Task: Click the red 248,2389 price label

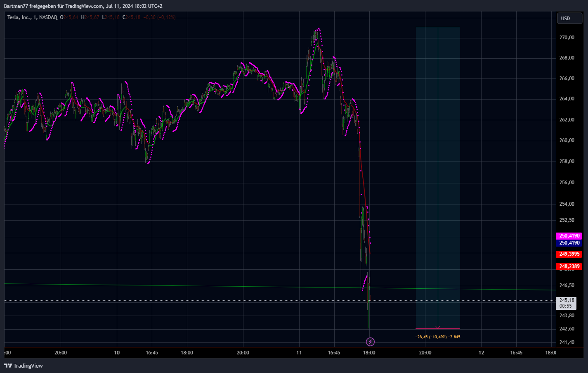Action: [569, 266]
